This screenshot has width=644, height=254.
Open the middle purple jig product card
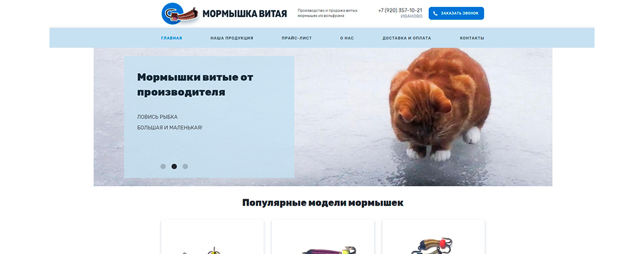point(323,237)
